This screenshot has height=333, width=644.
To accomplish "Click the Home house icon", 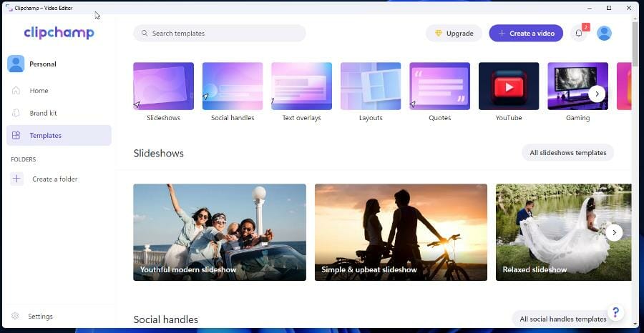I will pos(16,91).
